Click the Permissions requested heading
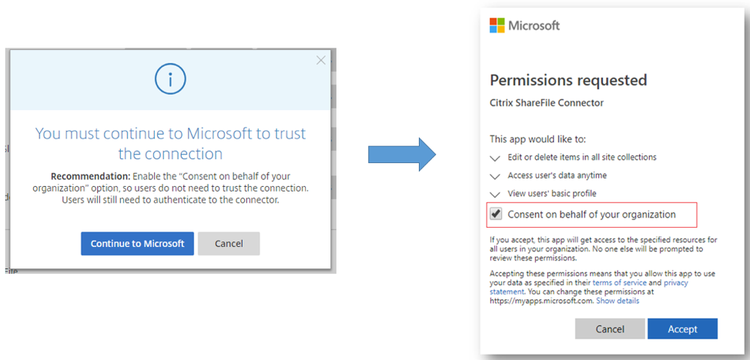The height and width of the screenshot is (360, 750). (x=568, y=80)
